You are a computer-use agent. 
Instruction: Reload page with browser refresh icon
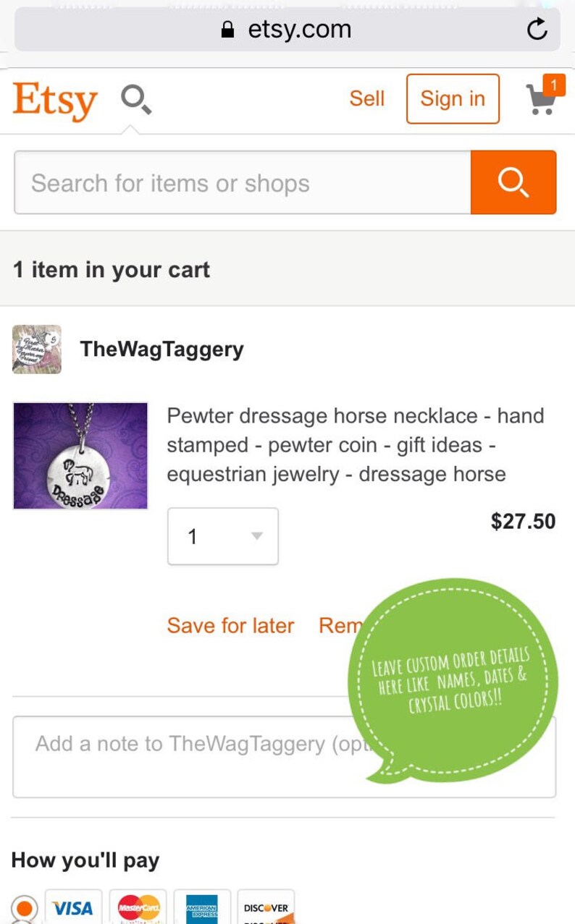tap(537, 30)
